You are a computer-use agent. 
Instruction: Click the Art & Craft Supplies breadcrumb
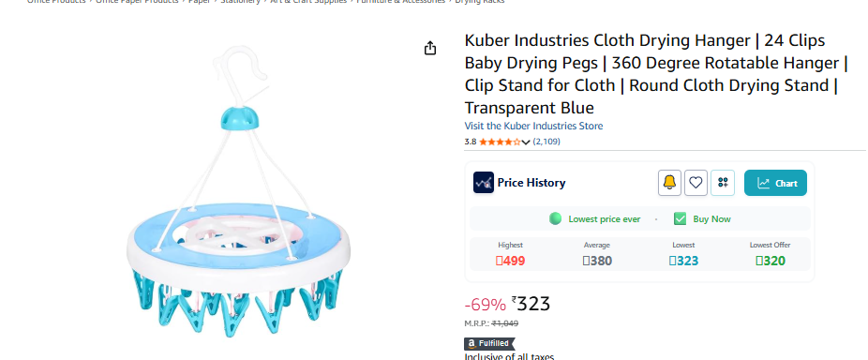click(308, 2)
